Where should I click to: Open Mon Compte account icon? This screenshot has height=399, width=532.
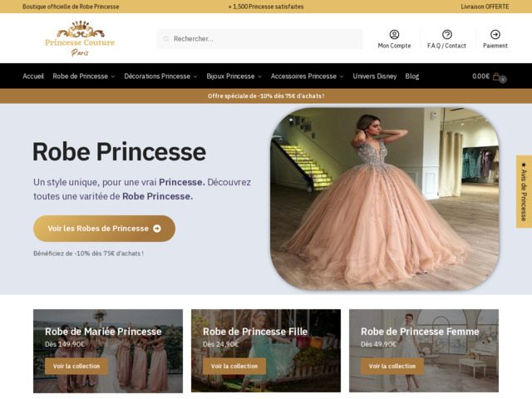[x=394, y=34]
